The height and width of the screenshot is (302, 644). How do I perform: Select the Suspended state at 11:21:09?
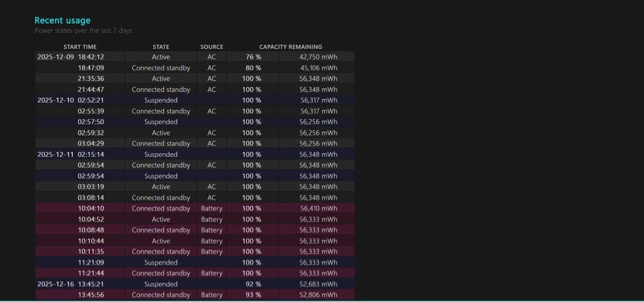[x=160, y=263]
